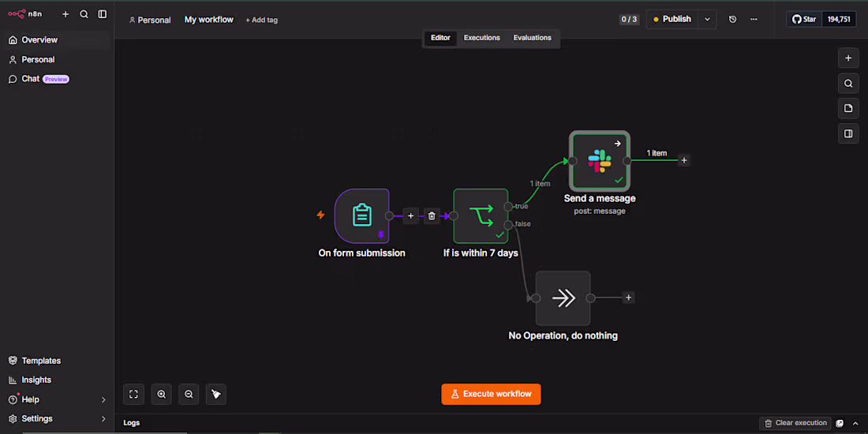The height and width of the screenshot is (434, 868).
Task: Open Chat preview in the sidebar
Action: click(x=57, y=79)
